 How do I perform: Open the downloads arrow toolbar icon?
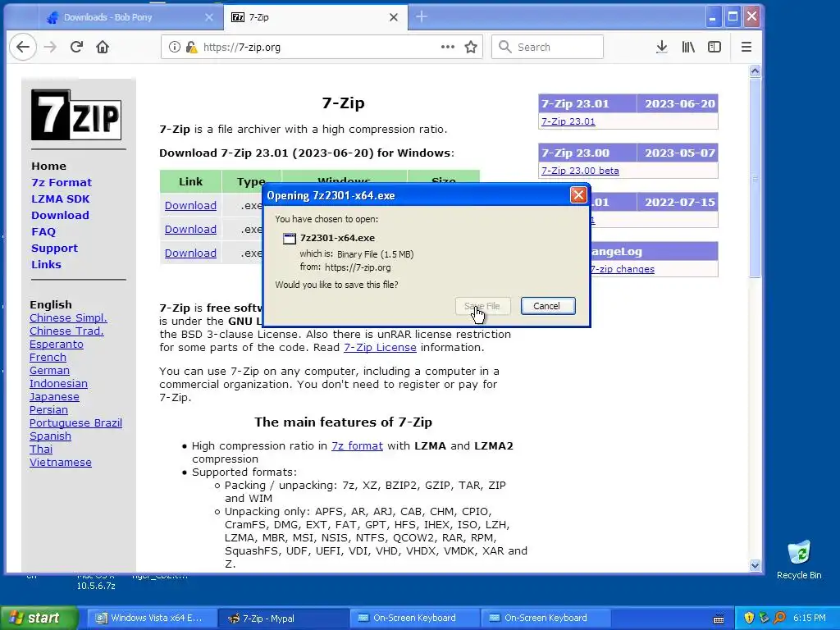tap(662, 47)
